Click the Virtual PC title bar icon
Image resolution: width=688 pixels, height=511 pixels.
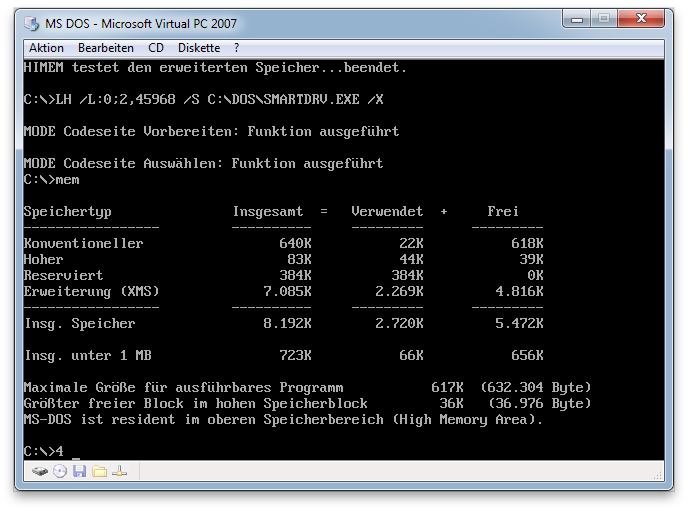(32, 23)
